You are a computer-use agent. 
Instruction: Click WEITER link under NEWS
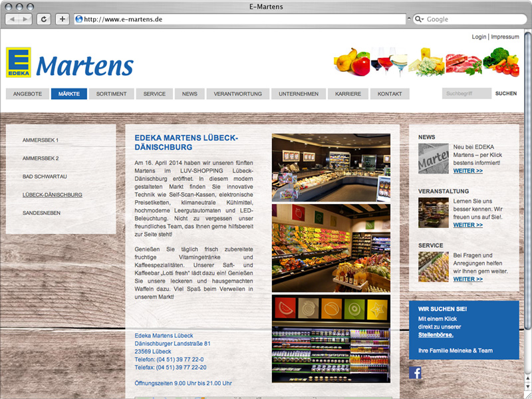coord(468,171)
